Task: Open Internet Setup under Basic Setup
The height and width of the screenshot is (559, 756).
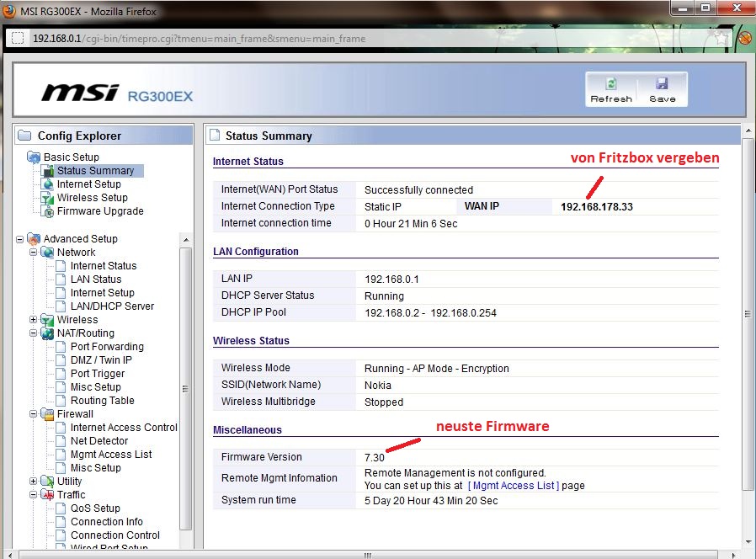Action: [x=88, y=184]
